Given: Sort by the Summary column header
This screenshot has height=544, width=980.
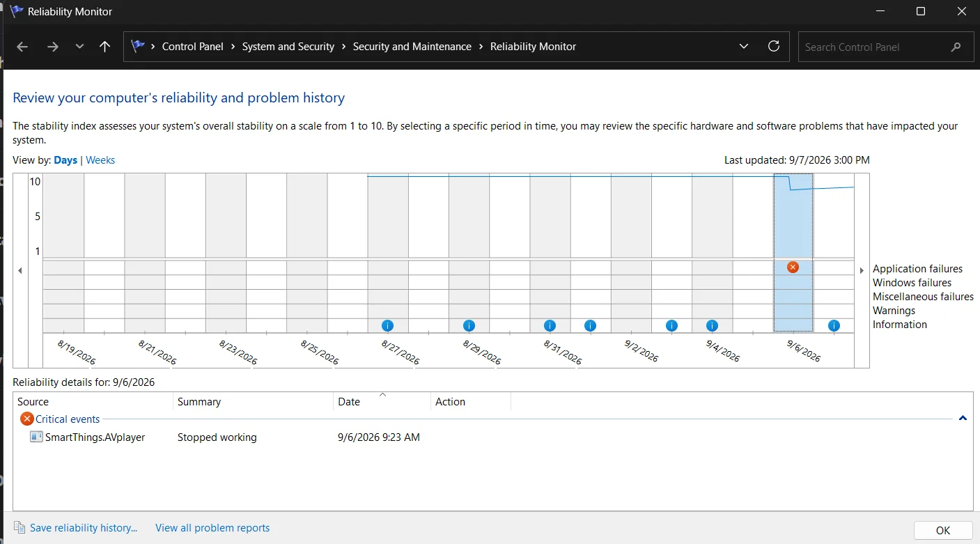Looking at the screenshot, I should [254, 402].
